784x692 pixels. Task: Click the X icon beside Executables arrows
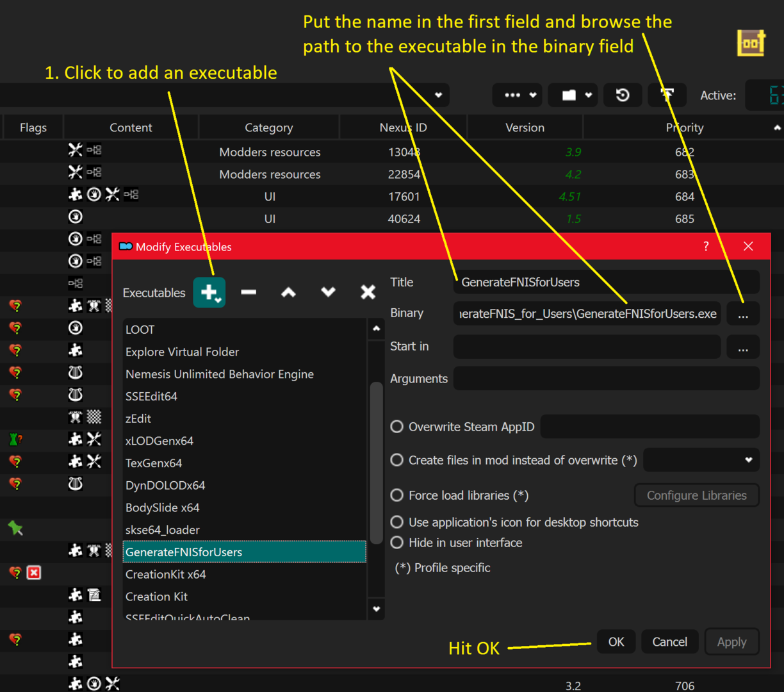368,292
